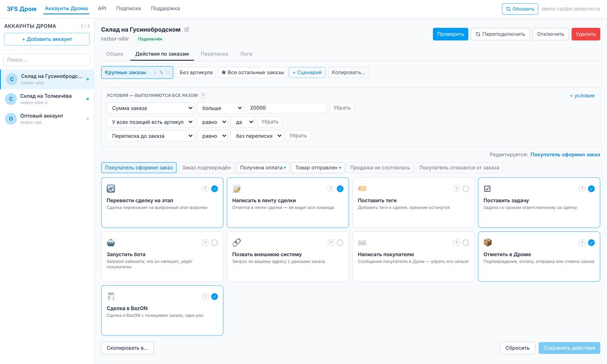This screenshot has width=607, height=364.
Task: Click help icon on Написать покупателю card
Action: (x=456, y=243)
